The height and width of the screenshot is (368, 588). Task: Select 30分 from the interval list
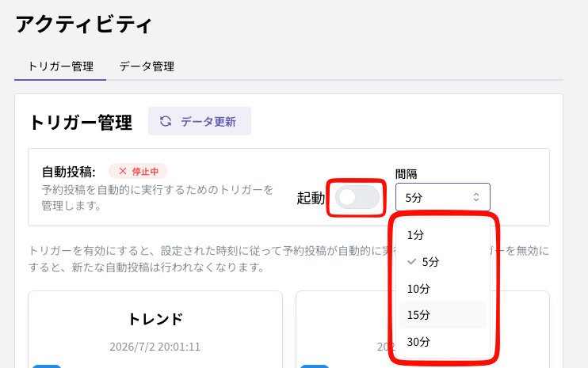(x=442, y=342)
